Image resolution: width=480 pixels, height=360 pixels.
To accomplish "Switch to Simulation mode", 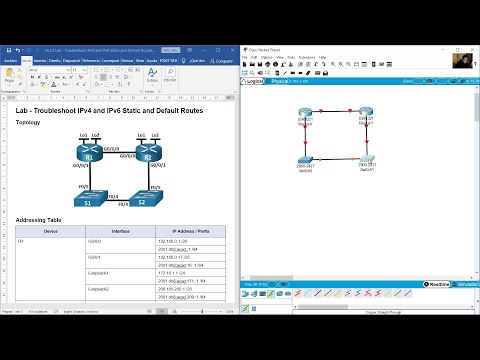I will (466, 284).
